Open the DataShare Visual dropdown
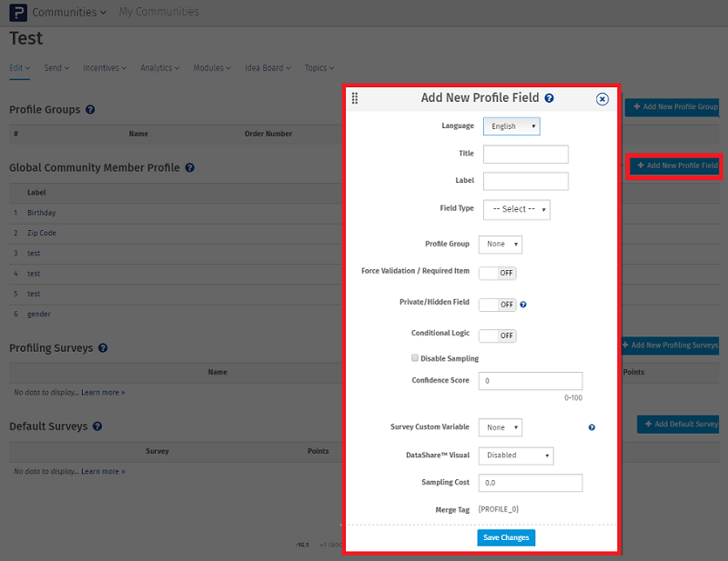728x561 pixels. coord(516,455)
